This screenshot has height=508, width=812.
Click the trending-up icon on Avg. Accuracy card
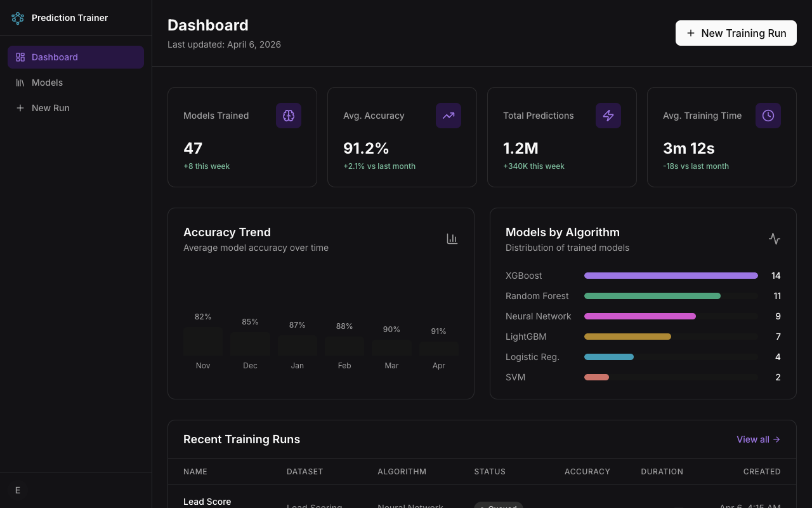pos(449,115)
